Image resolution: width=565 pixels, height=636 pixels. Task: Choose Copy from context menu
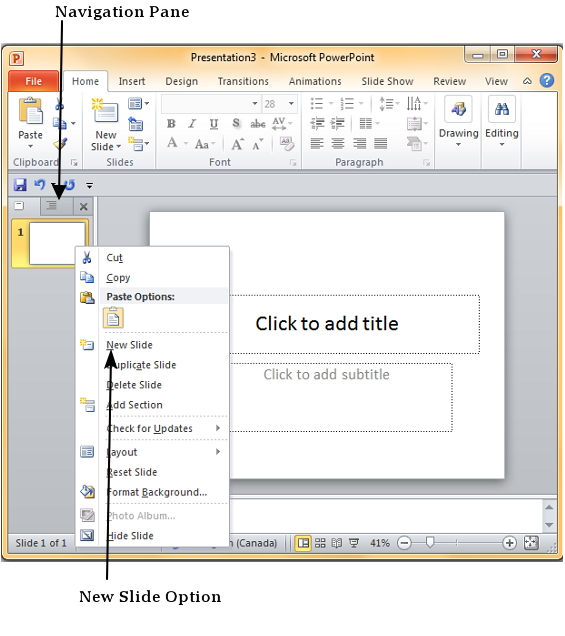tap(153, 277)
